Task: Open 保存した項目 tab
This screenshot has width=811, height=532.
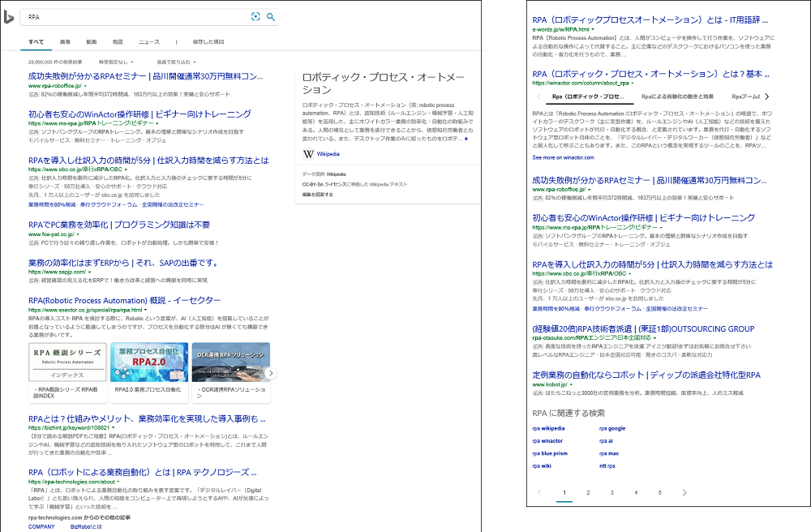Action: click(208, 42)
